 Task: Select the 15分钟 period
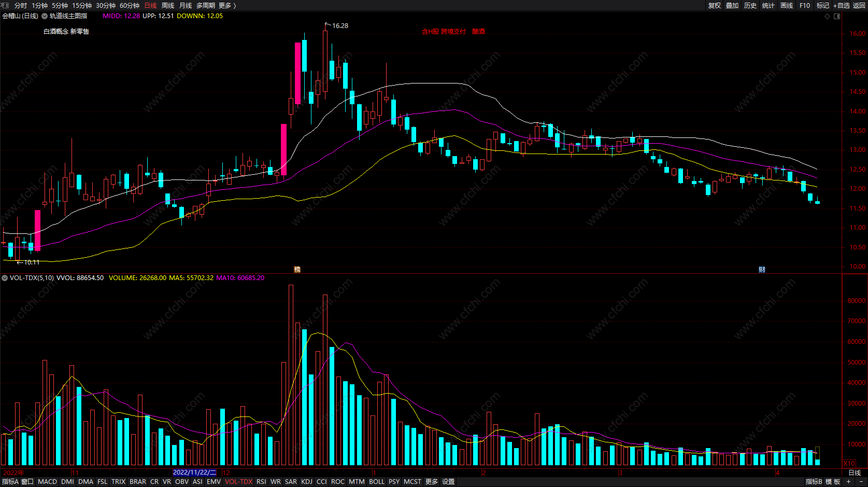point(82,5)
